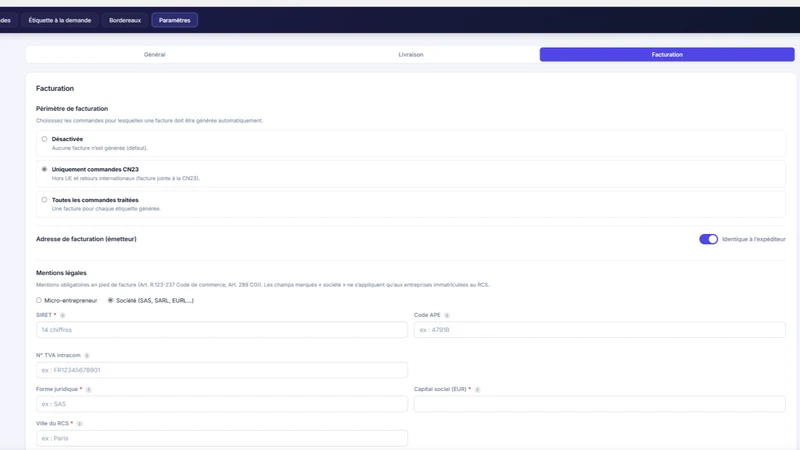The image size is (800, 450).
Task: Focus the Forme juridique input field
Action: coord(222,404)
